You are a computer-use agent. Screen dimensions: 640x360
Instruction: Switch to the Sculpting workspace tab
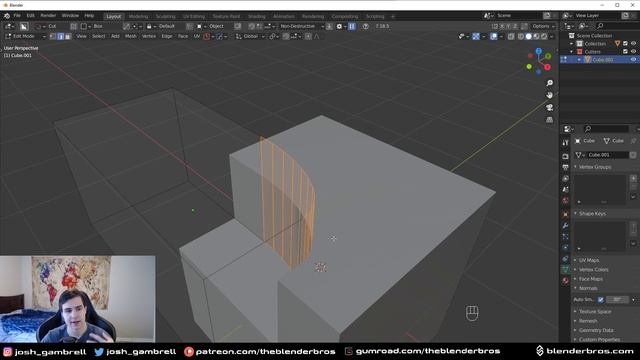pyautogui.click(x=165, y=16)
